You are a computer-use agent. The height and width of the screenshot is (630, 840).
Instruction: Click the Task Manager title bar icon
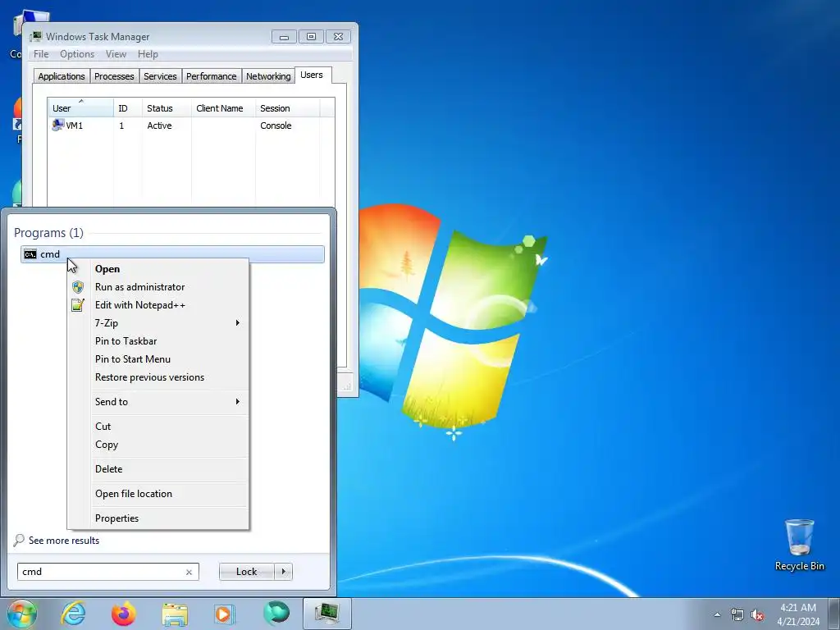(36, 36)
